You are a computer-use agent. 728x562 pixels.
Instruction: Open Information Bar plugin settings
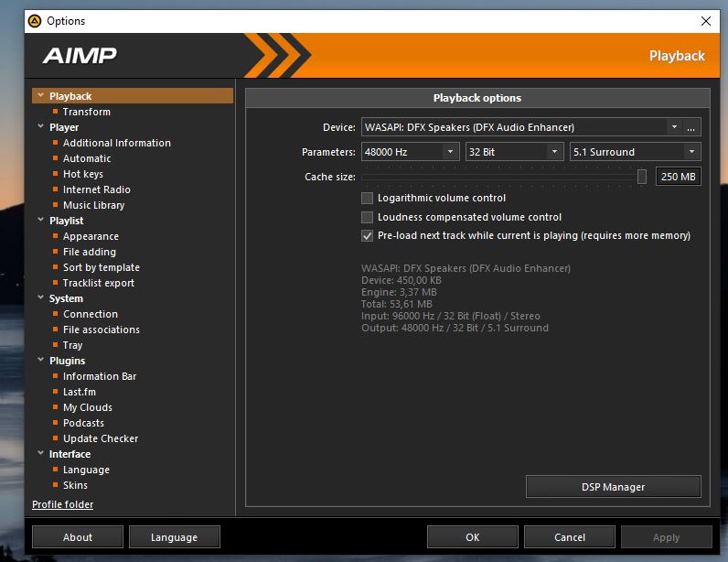coord(100,376)
